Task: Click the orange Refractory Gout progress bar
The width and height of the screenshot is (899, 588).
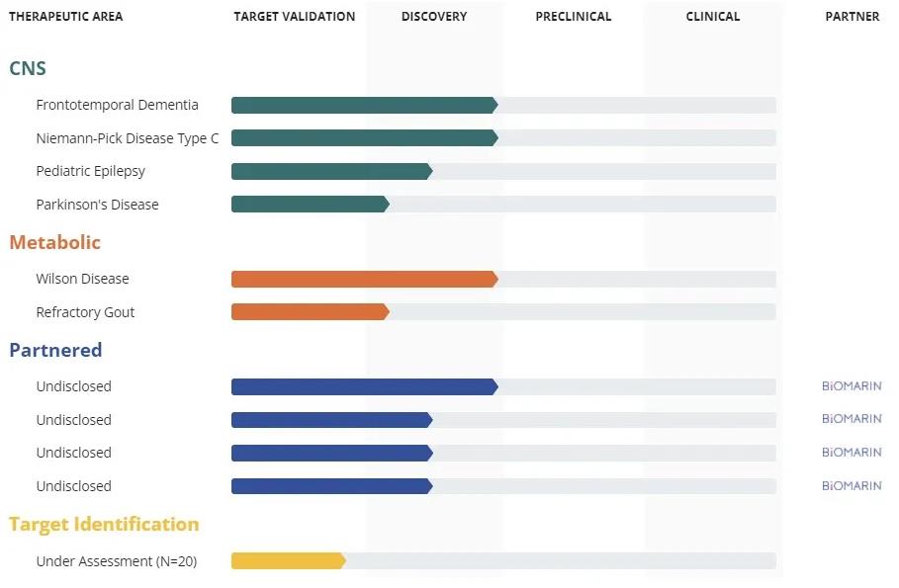Action: 310,312
